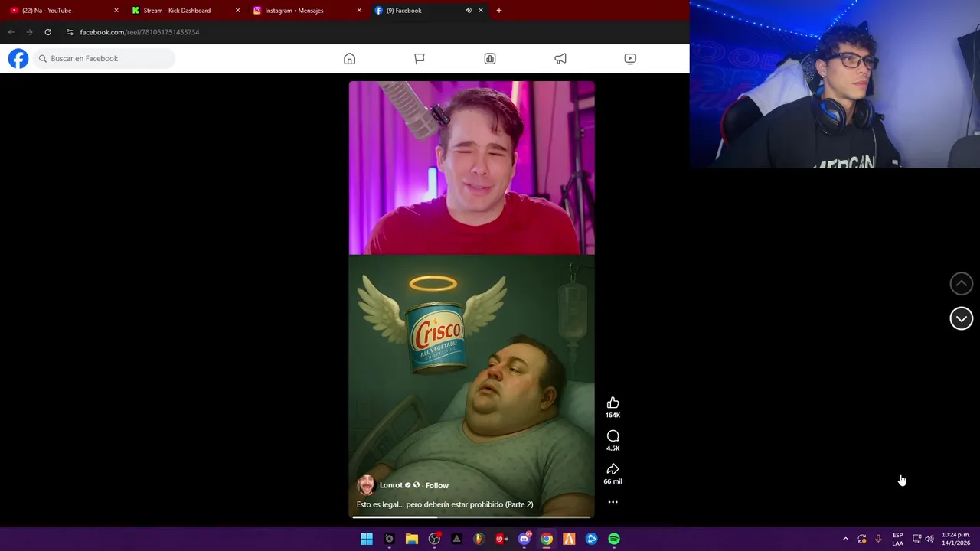980x551 pixels.
Task: Follow the Lonrot account
Action: click(x=436, y=485)
